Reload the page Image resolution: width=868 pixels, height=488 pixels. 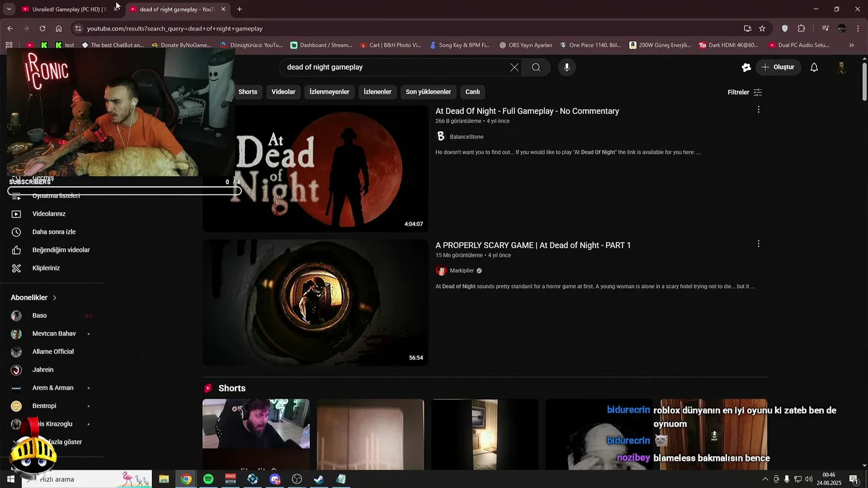tap(42, 28)
